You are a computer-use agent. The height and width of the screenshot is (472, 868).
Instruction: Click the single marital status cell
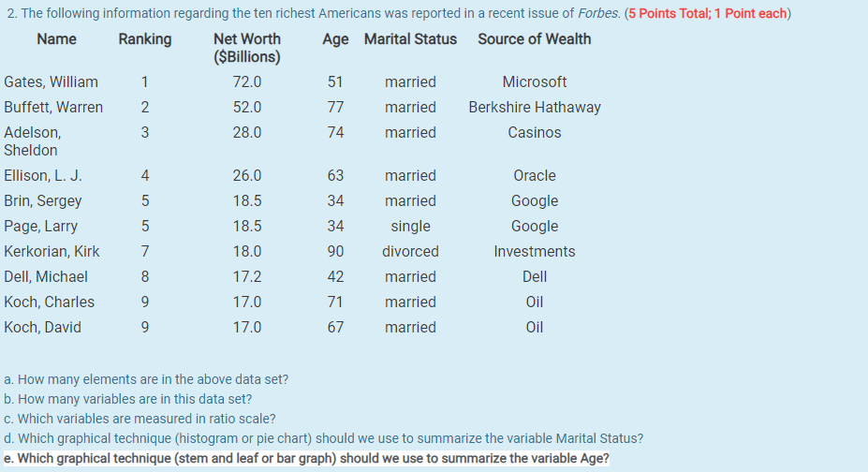pyautogui.click(x=410, y=227)
